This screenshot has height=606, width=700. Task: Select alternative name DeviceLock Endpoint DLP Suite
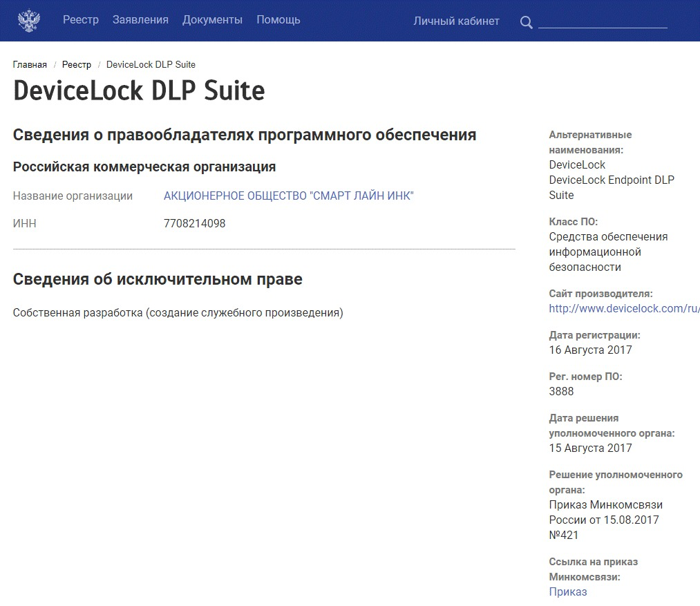click(x=612, y=187)
